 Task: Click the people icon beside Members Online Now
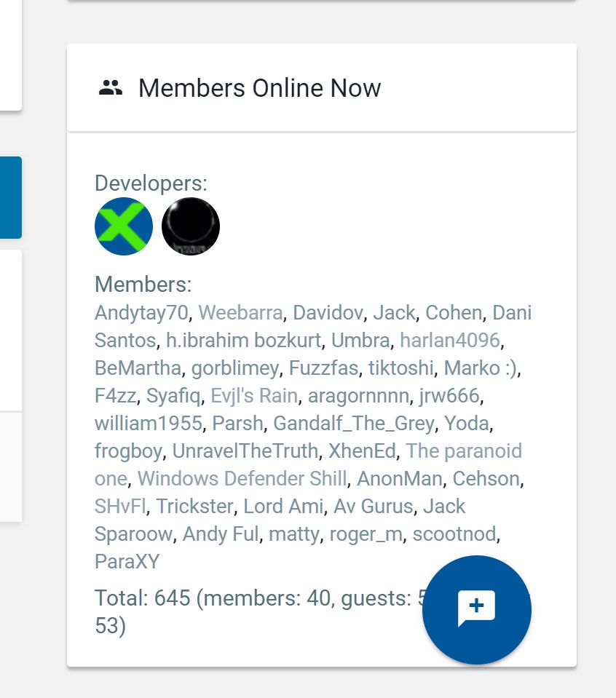click(x=111, y=89)
